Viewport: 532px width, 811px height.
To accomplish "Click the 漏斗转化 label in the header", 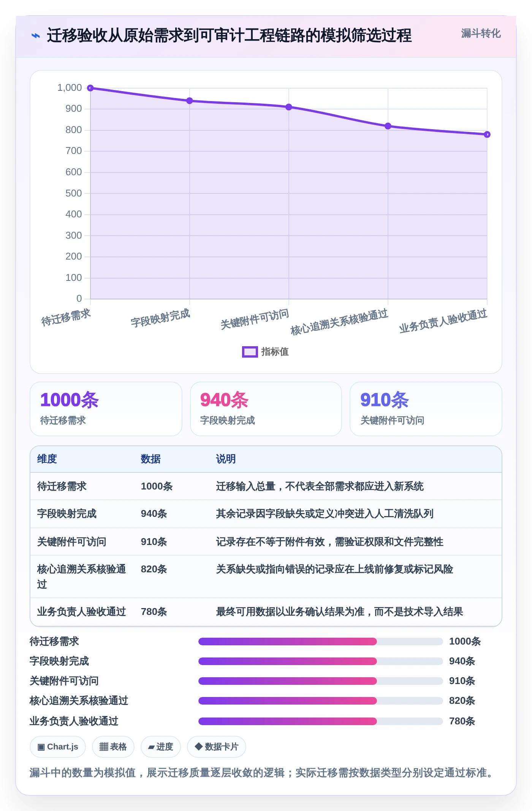I will (481, 33).
